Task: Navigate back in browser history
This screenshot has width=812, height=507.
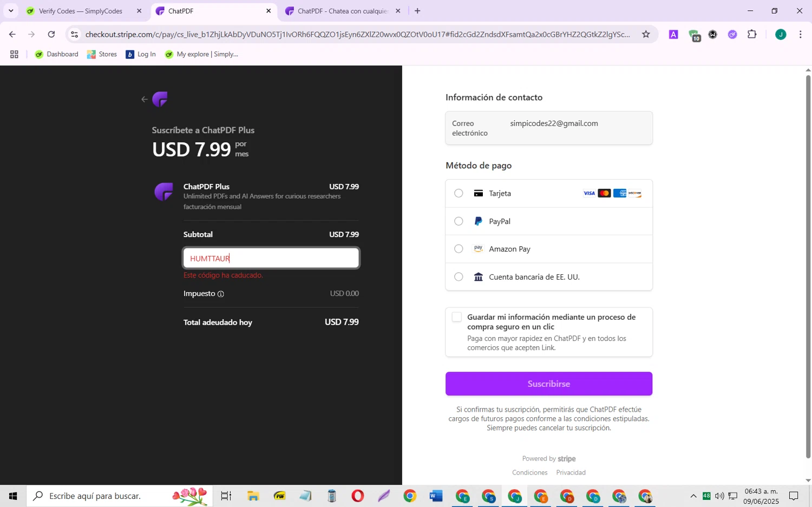Action: tap(12, 35)
